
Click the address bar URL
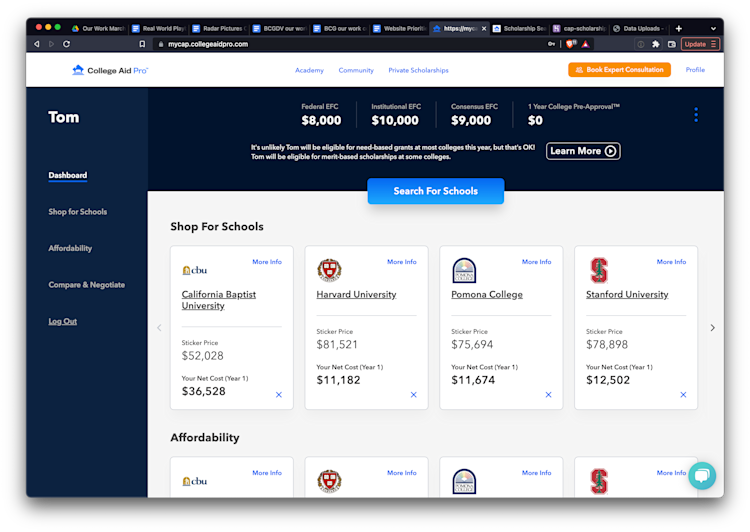coord(208,44)
